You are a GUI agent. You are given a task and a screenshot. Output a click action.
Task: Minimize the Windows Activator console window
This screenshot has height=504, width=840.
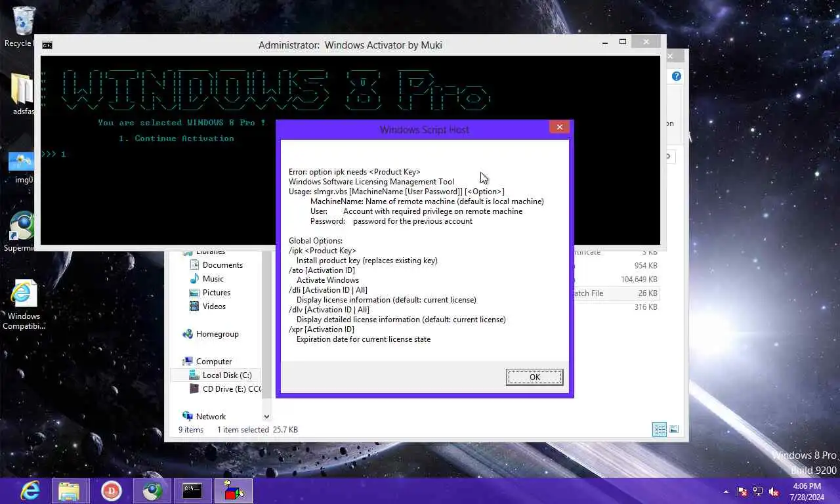click(604, 42)
